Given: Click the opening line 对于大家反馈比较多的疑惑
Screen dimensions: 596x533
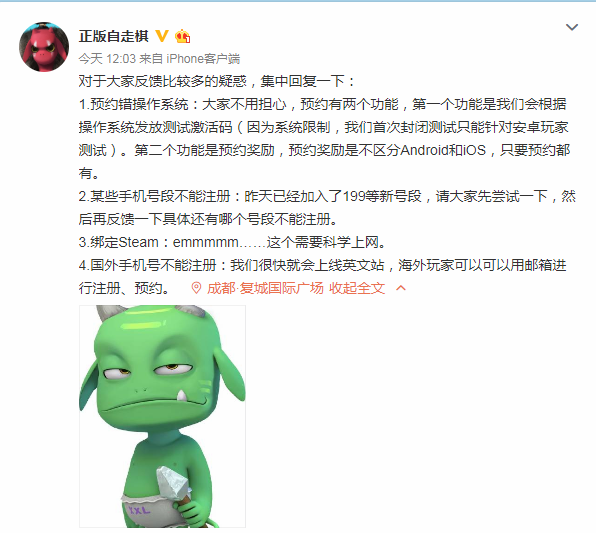Looking at the screenshot, I should [x=163, y=81].
